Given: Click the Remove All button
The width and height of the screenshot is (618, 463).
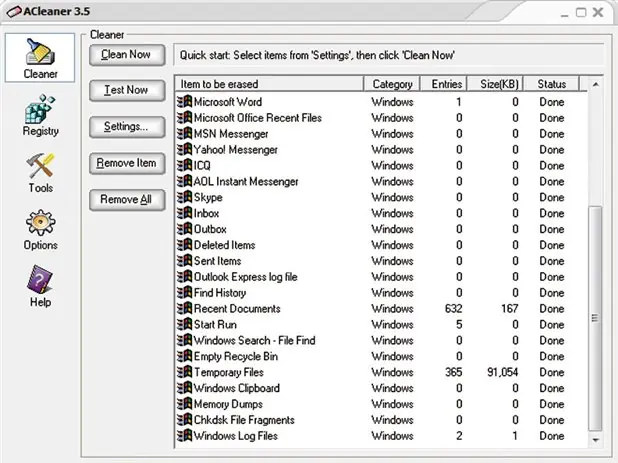Looking at the screenshot, I should pos(127,200).
